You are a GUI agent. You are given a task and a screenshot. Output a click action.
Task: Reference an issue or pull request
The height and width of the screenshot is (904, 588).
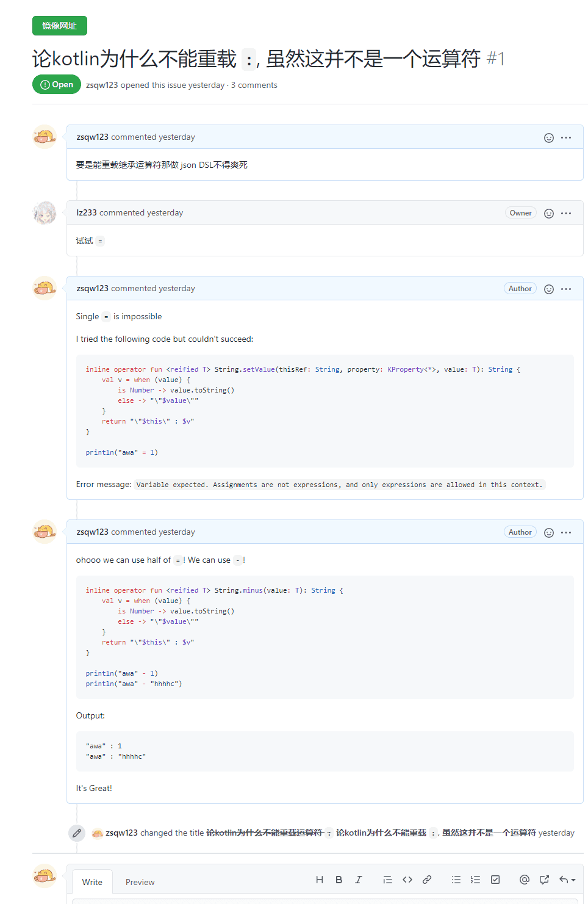tap(544, 880)
